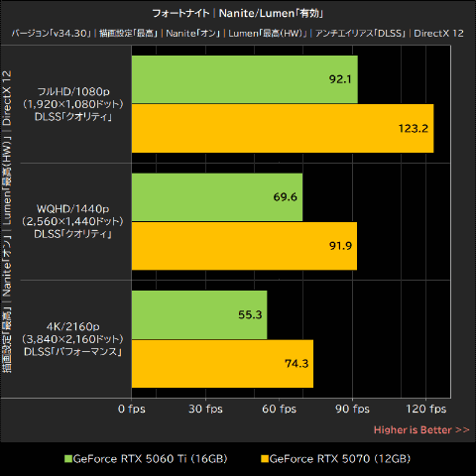The height and width of the screenshot is (476, 476).
Task: Click the 0 fps axis label
Action: 132,409
